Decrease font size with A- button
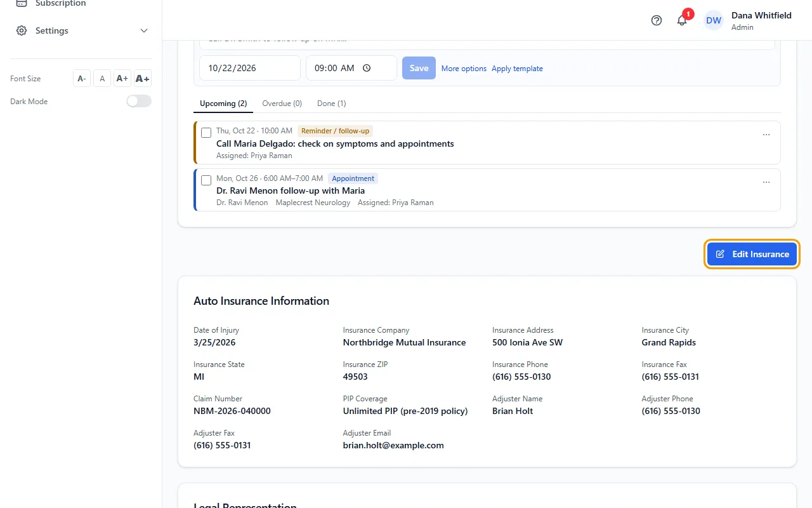 tap(82, 79)
